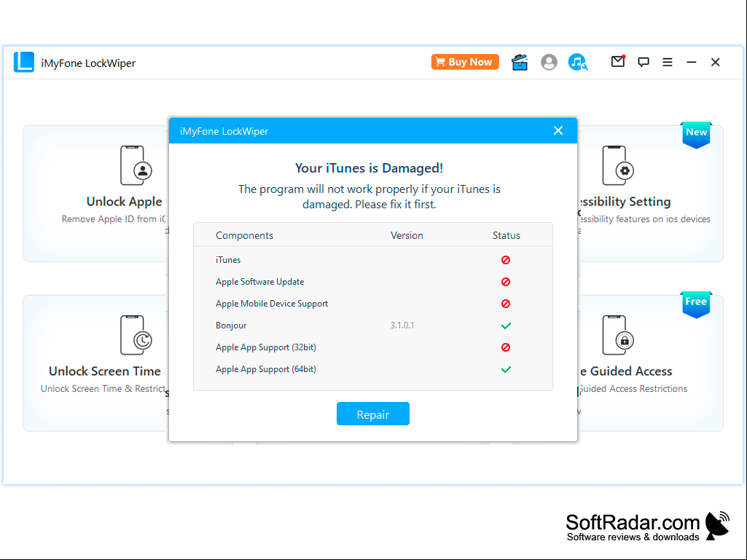Open the hamburger menu
Screen dimensions: 747x560
(x=668, y=62)
